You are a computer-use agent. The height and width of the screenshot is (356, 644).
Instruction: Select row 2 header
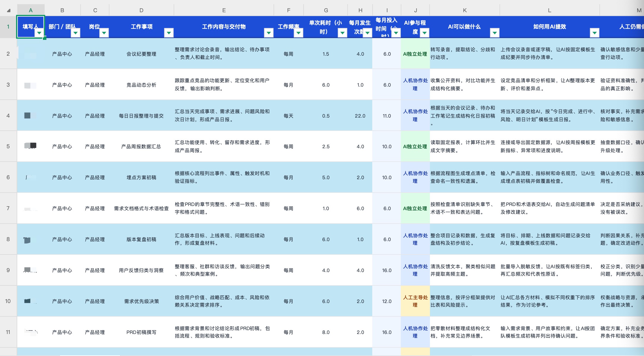[8, 54]
